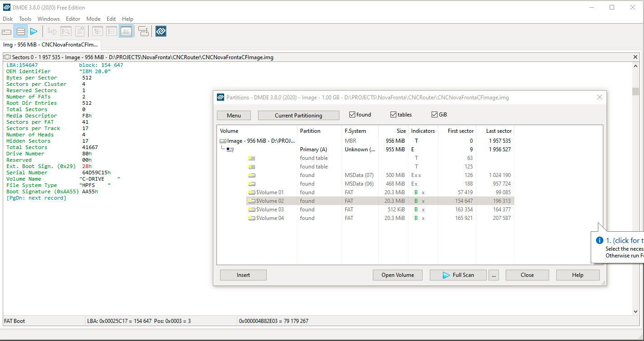Select the $Volume 03 FAT row

pyautogui.click(x=380, y=210)
